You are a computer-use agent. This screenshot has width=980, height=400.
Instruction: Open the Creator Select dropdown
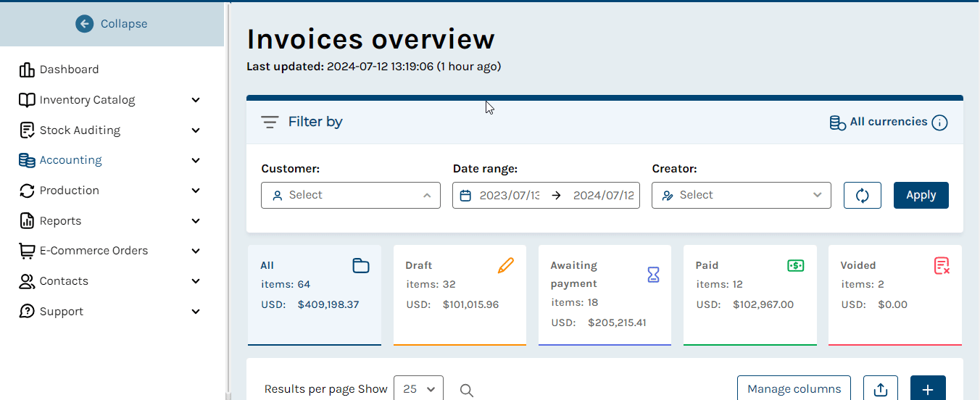pyautogui.click(x=742, y=195)
